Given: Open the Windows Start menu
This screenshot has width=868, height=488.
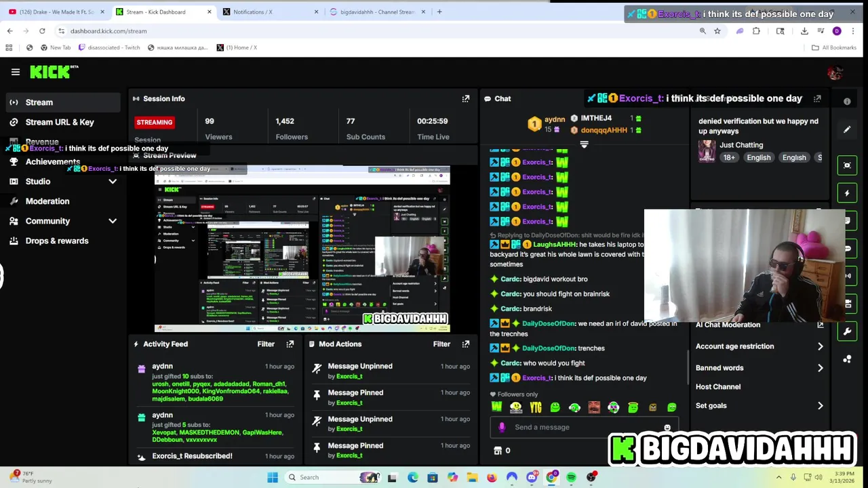Looking at the screenshot, I should coord(273,477).
